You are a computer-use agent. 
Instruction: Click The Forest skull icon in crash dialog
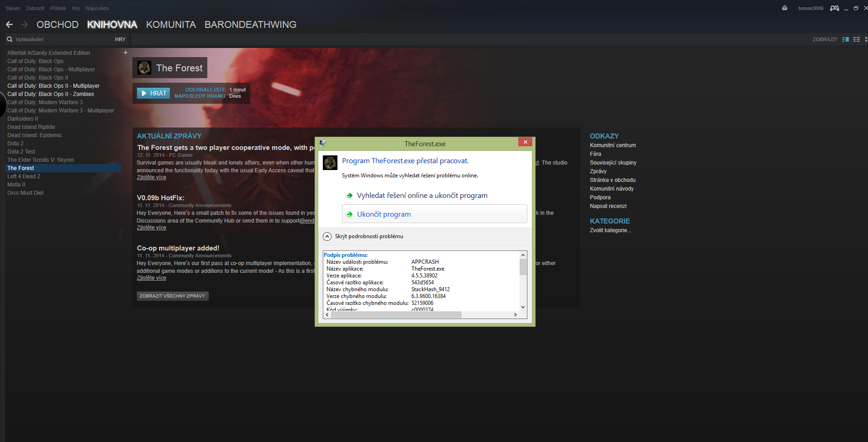tap(330, 163)
